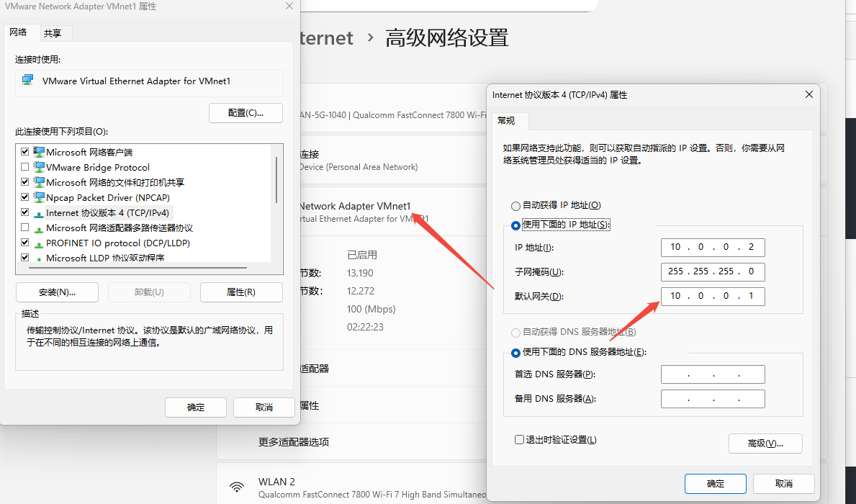Click 确定 in VMnet1 属性 window

pos(196,408)
